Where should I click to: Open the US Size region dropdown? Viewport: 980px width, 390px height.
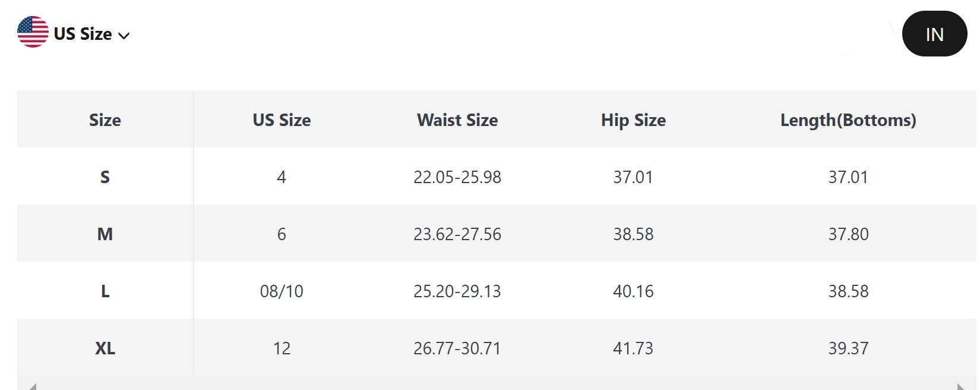coord(83,34)
